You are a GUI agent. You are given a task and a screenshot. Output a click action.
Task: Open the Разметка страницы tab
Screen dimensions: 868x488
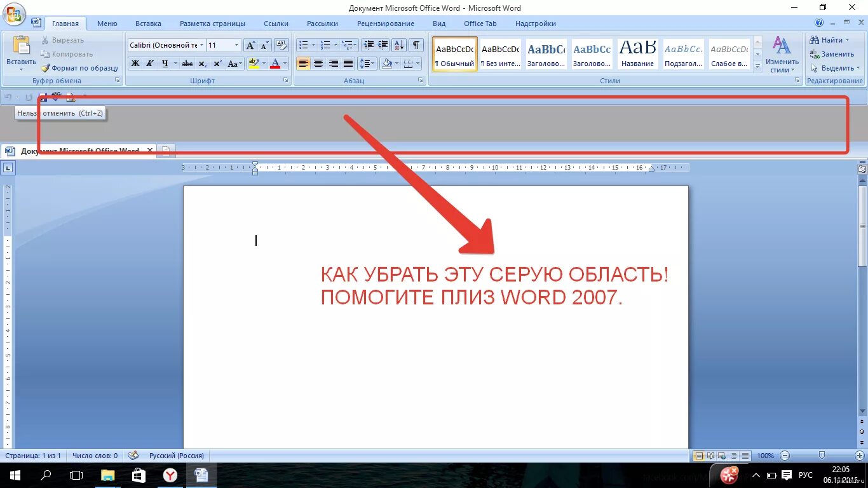pos(212,24)
